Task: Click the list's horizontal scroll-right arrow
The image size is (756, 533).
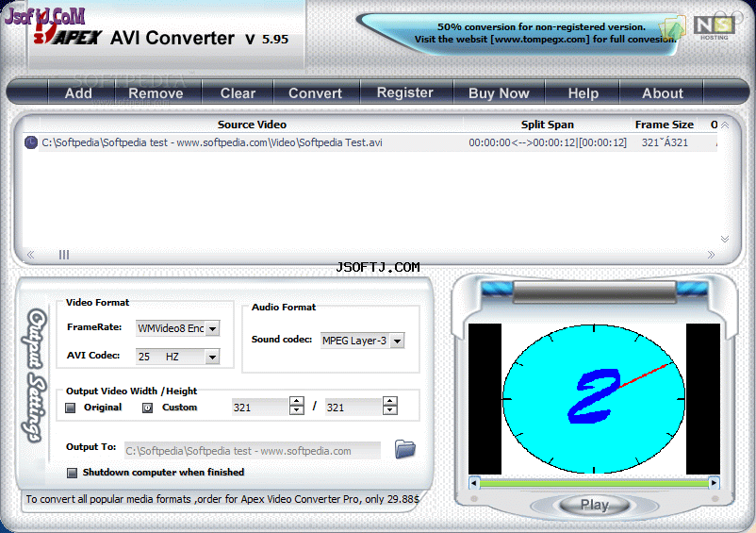Action: click(711, 255)
